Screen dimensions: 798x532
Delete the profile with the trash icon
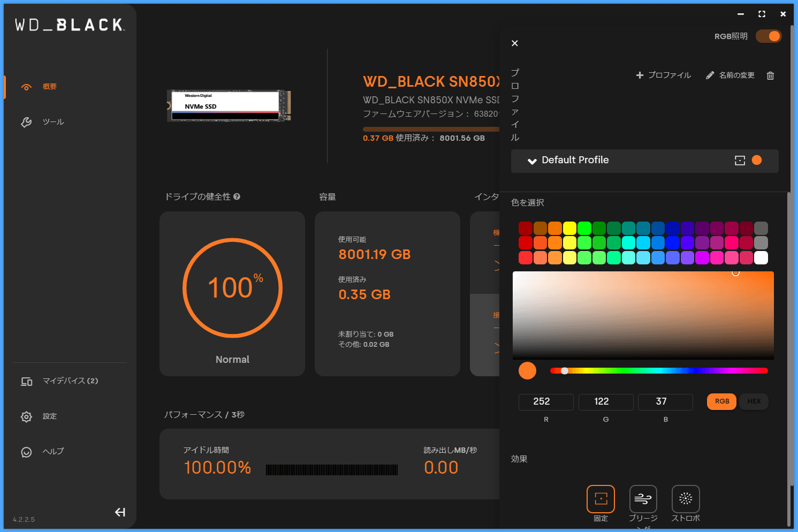(x=770, y=75)
